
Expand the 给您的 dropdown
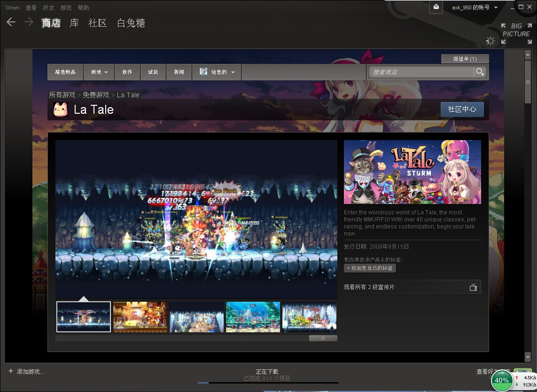(217, 72)
